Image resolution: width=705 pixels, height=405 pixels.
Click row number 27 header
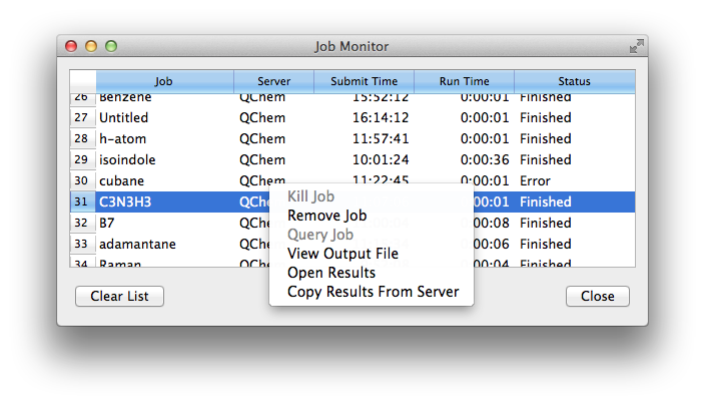point(82,118)
